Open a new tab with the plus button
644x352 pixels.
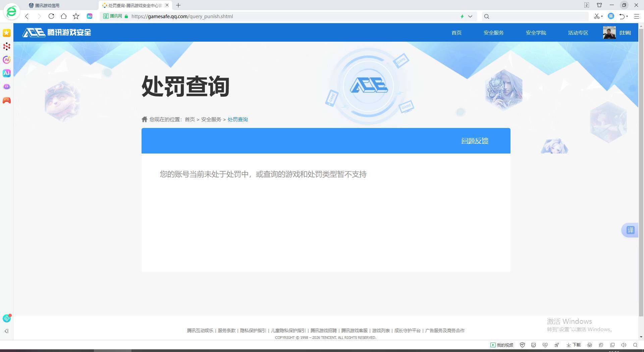click(178, 5)
